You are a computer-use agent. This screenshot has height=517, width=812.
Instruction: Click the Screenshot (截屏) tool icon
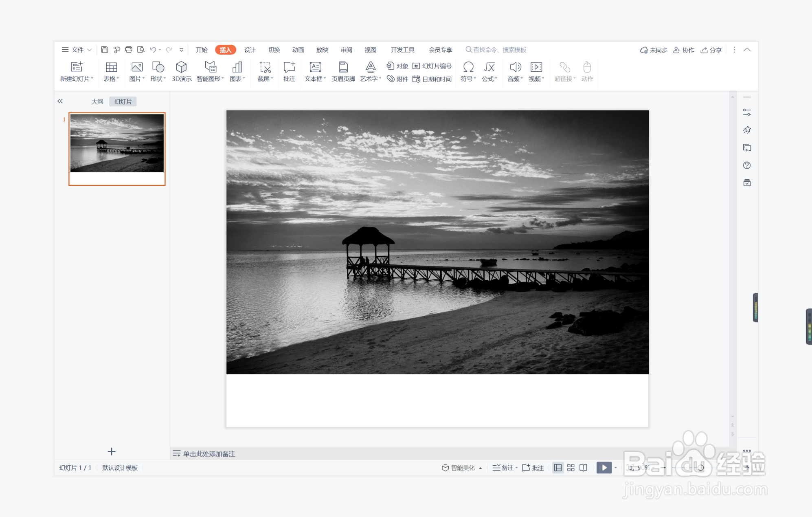(265, 67)
